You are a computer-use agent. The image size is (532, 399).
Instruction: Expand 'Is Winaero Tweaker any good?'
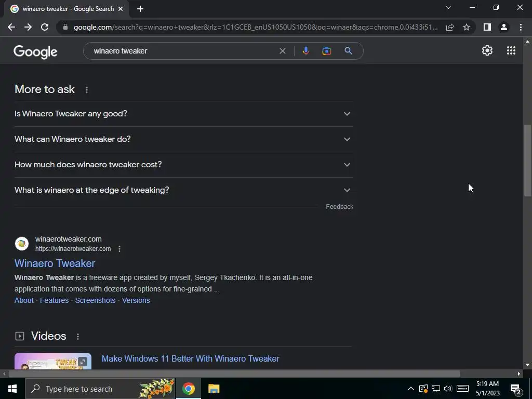[184, 114]
